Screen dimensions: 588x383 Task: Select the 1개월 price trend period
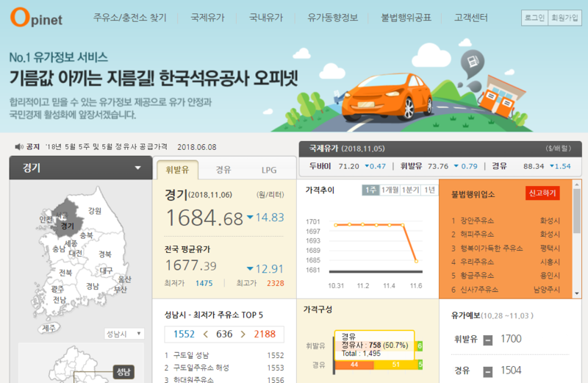coord(390,190)
